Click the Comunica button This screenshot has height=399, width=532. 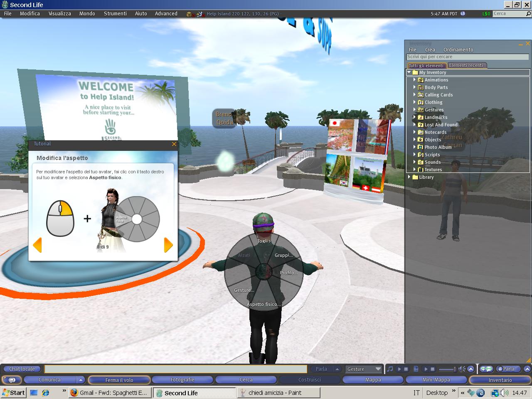point(50,380)
